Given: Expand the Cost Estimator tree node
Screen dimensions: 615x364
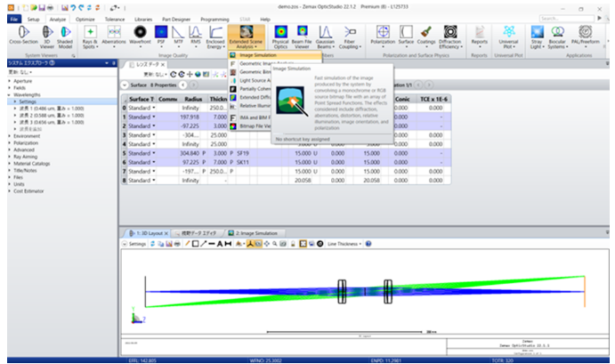Looking at the screenshot, I should pos(10,191).
